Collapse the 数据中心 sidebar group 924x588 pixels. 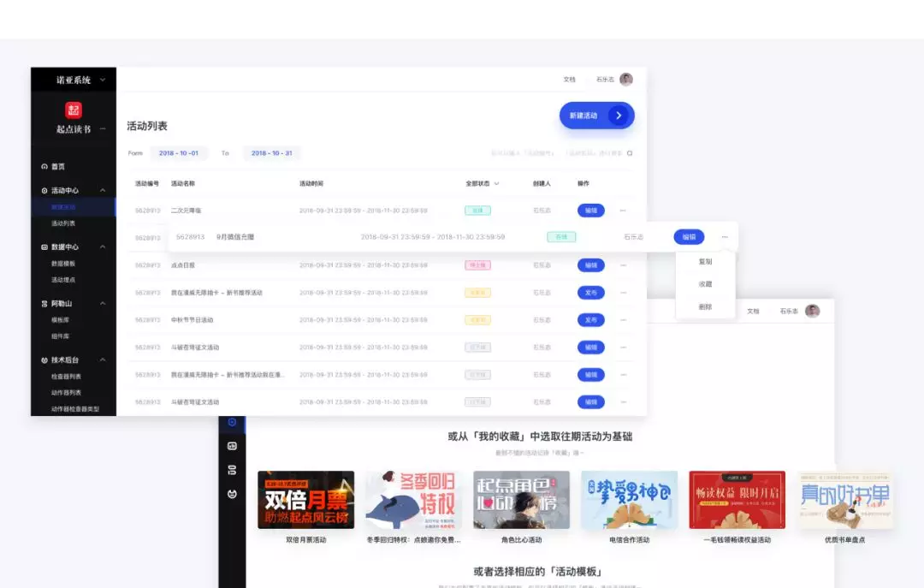[x=103, y=247]
